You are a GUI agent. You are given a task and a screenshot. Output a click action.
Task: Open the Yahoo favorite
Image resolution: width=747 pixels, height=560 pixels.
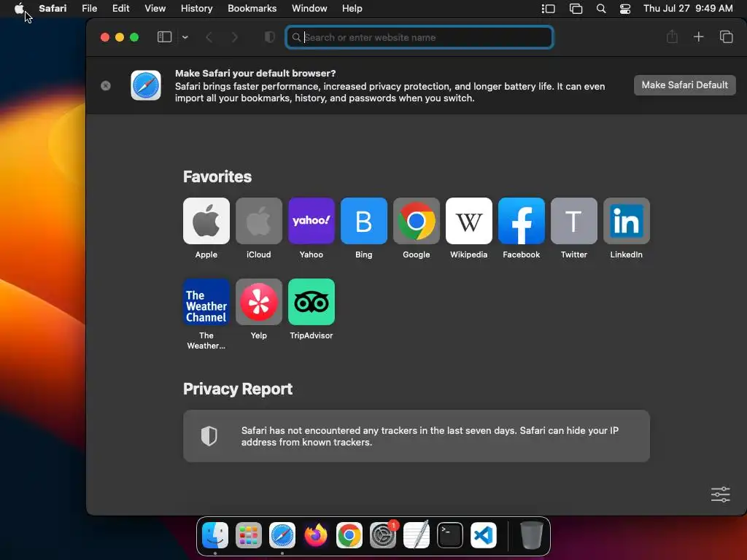311,221
